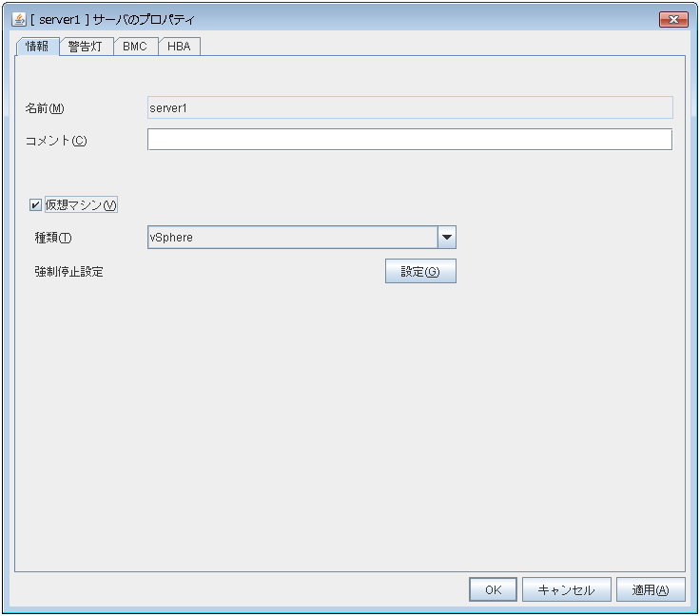Uncheck the 仮想マシン checkbox
Image resolution: width=700 pixels, height=616 pixels.
point(36,204)
